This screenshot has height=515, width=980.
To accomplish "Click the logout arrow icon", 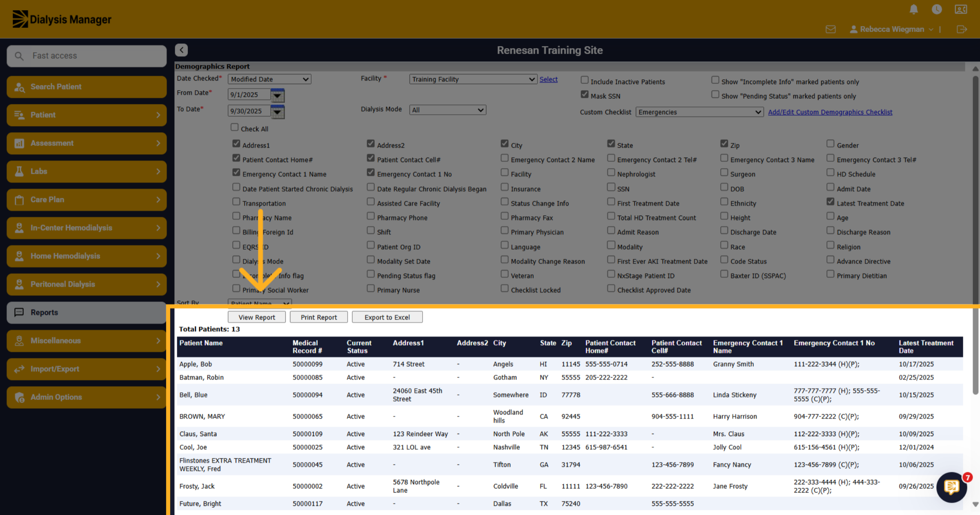I will tap(962, 29).
